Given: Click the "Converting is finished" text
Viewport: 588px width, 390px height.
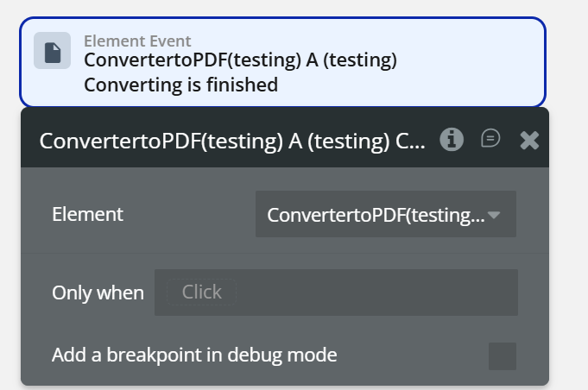Looking at the screenshot, I should [180, 85].
